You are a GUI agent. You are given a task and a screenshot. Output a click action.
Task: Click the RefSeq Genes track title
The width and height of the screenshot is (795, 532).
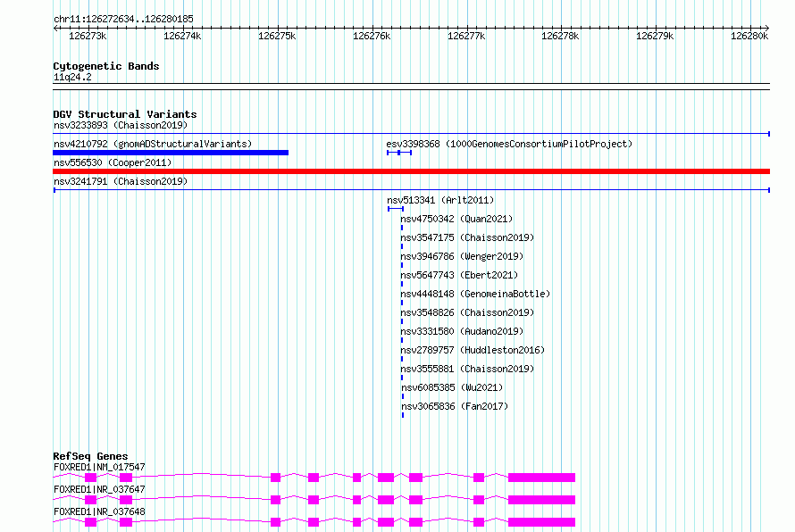(90, 456)
